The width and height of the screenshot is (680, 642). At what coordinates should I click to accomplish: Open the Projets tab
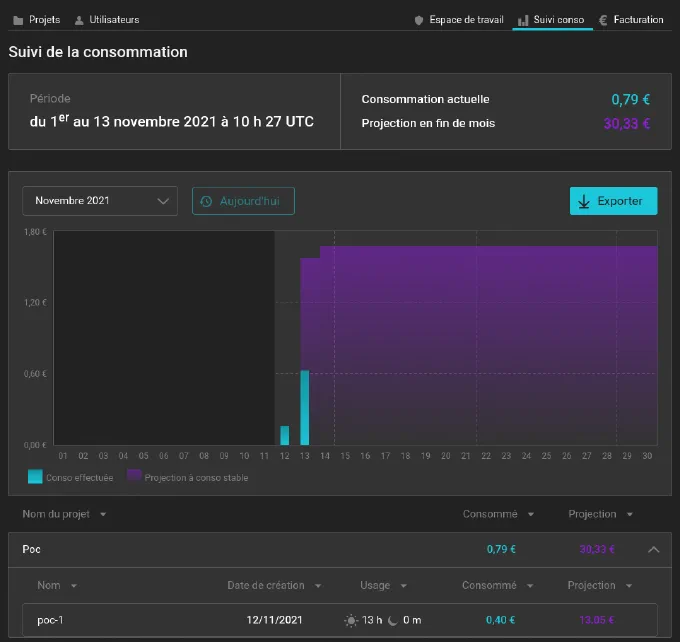[37, 20]
